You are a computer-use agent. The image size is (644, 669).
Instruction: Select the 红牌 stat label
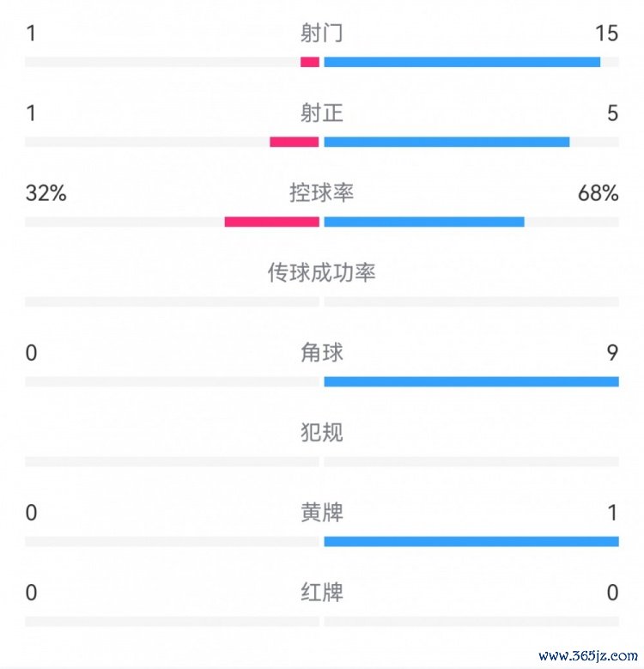(322, 593)
